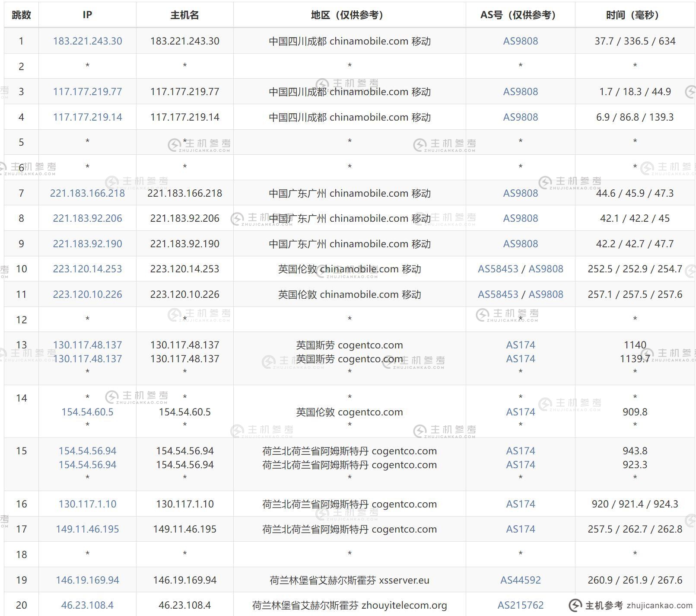696x616 pixels.
Task: Click time value 260.9 / 261.9 / 267.6
Action: [635, 580]
